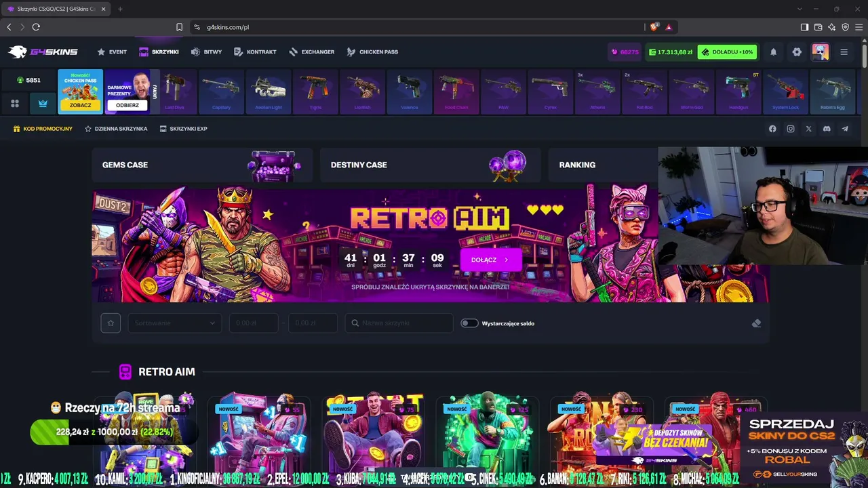The image size is (868, 488).
Task: Click the favorites star filter button
Action: [x=111, y=323]
